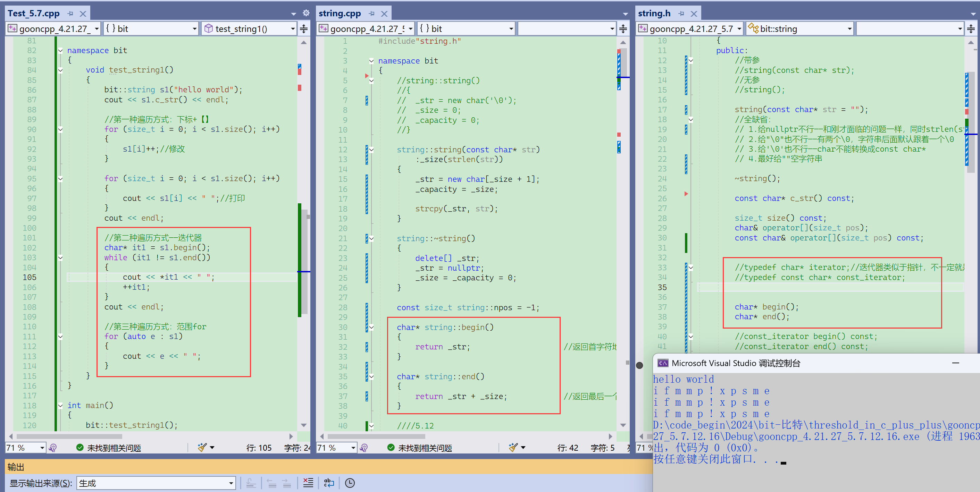This screenshot has height=492, width=980.
Task: Split the string.h editor window
Action: click(971, 29)
